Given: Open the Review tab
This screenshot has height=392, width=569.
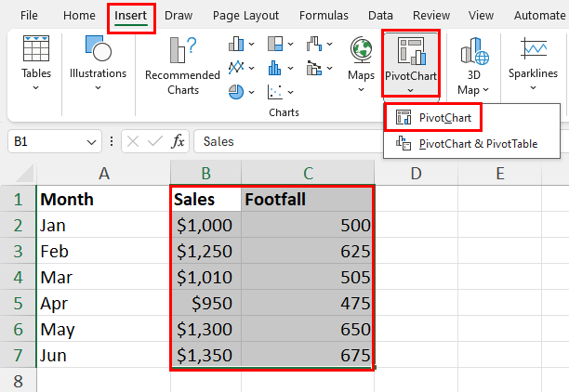Looking at the screenshot, I should click(431, 16).
